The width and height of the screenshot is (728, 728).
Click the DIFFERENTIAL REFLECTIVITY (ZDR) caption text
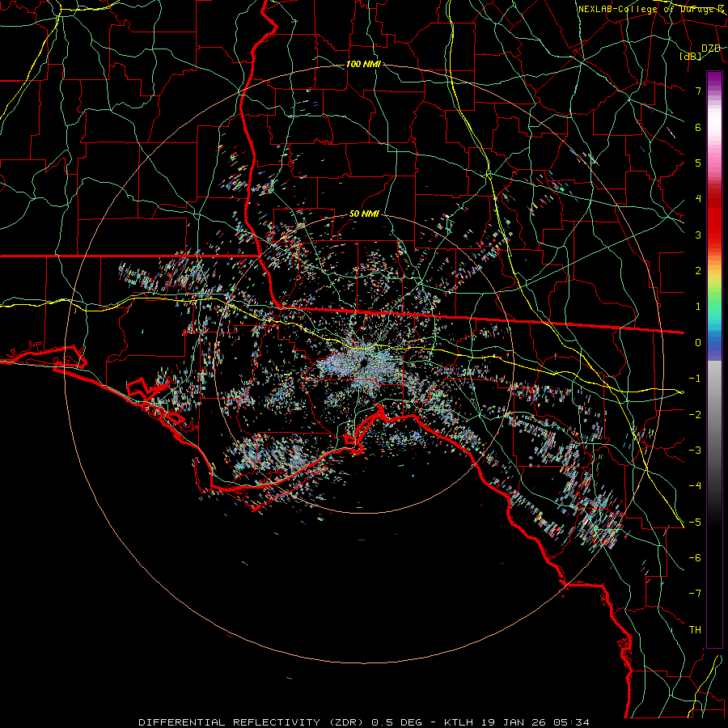(x=252, y=722)
